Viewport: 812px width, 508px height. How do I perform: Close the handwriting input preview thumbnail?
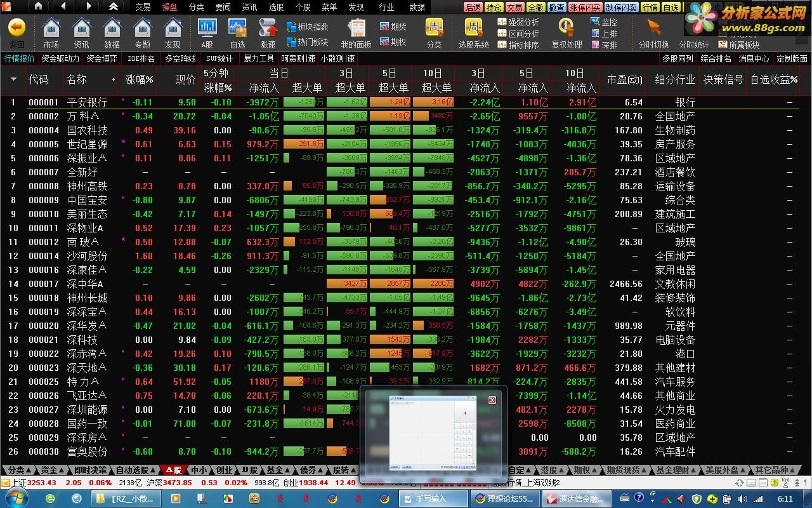(492, 400)
